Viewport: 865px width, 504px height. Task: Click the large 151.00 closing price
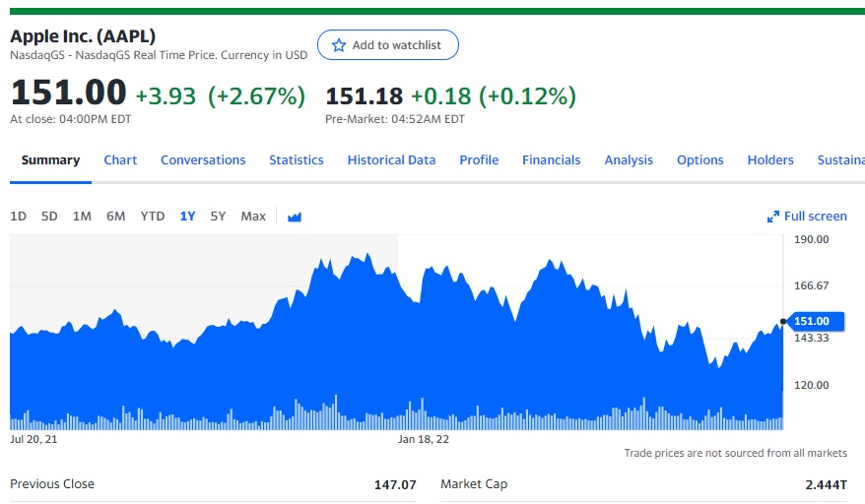point(68,93)
